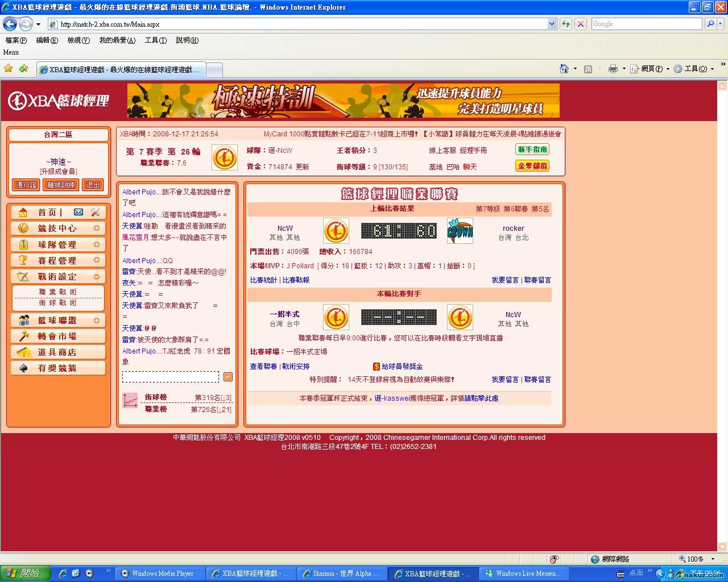Image resolution: width=728 pixels, height=582 pixels.
Task: Click the wrench settings icon beside 首頁
Action: point(95,212)
